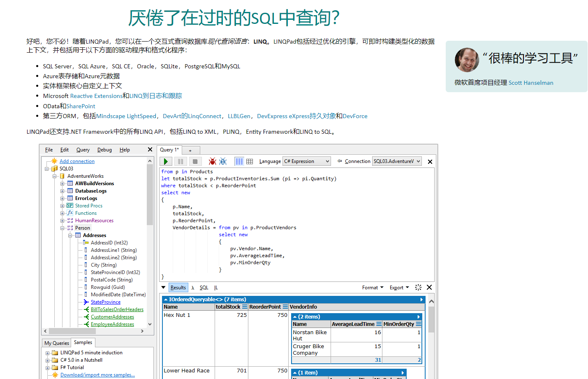
Task: Collapse the Addresses table node
Action: [x=70, y=235]
